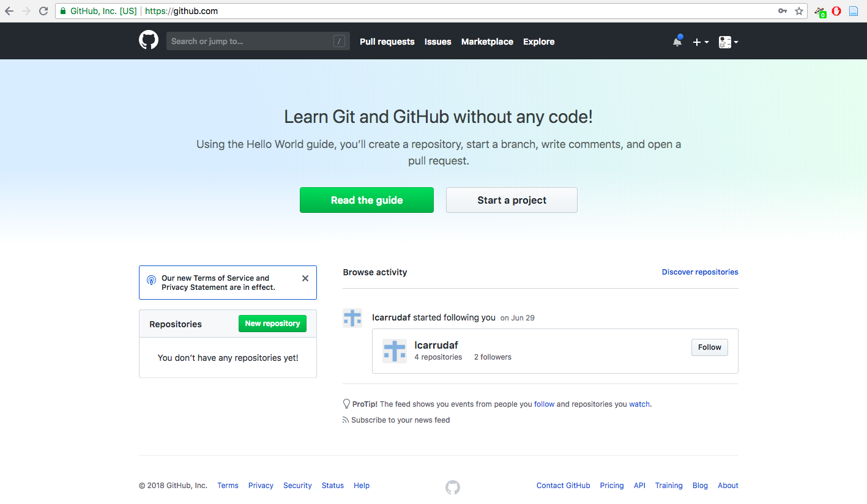Bookmark this page with star icon
The height and width of the screenshot is (504, 867).
click(x=799, y=11)
